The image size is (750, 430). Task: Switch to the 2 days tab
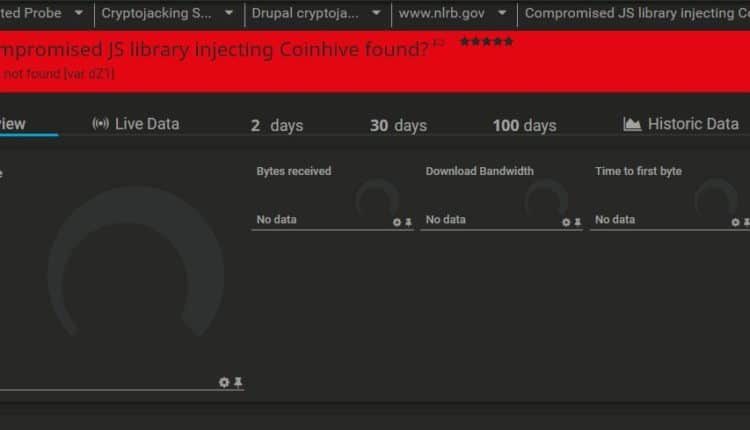pos(276,126)
